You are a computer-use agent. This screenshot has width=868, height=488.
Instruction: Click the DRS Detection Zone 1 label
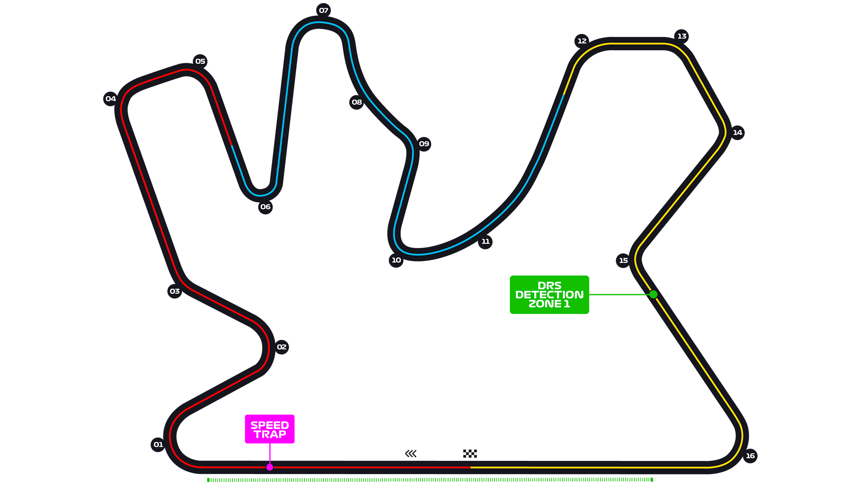(x=549, y=295)
